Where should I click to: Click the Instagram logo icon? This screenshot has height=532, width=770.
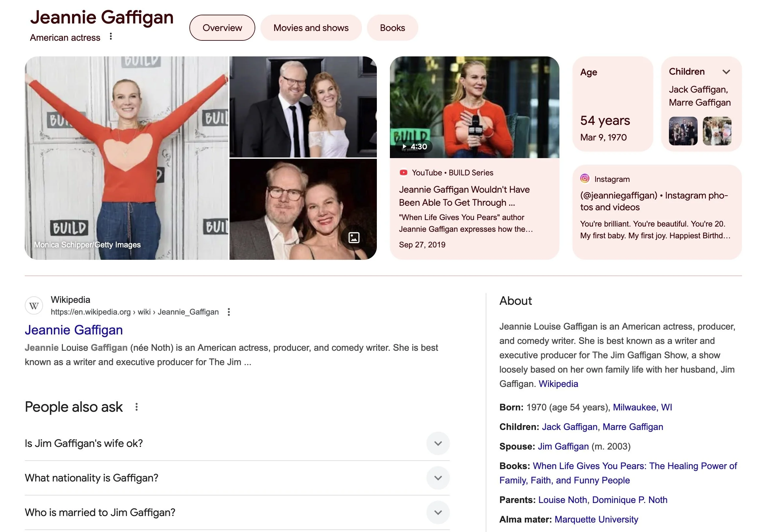(x=585, y=179)
